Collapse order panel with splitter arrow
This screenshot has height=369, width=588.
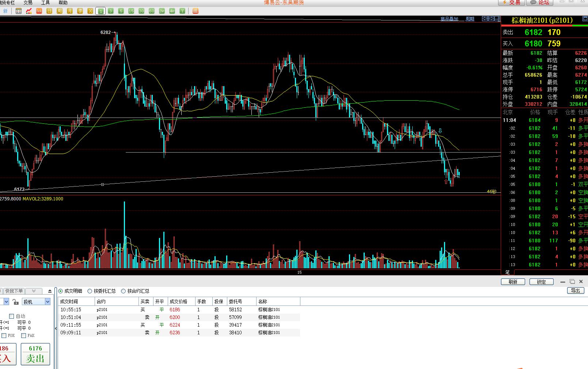pyautogui.click(x=56, y=329)
